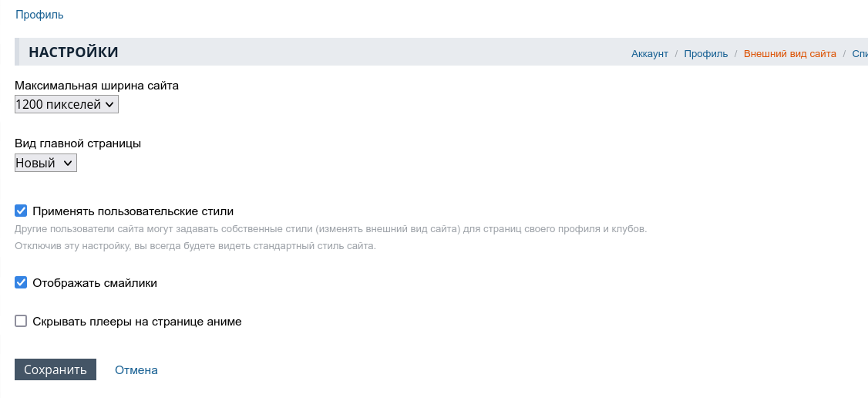
Task: Click the Скрывать плееры на странице аниме text
Action: [x=137, y=322]
